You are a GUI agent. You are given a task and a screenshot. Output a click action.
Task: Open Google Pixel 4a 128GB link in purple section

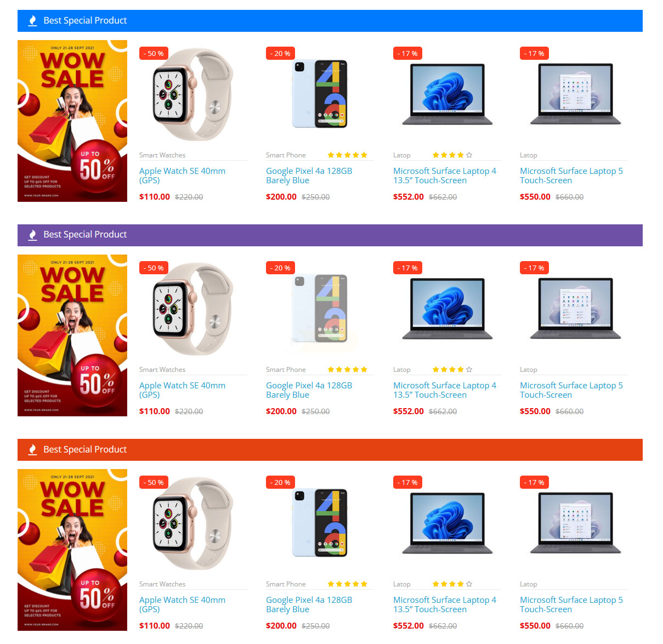pyautogui.click(x=309, y=390)
